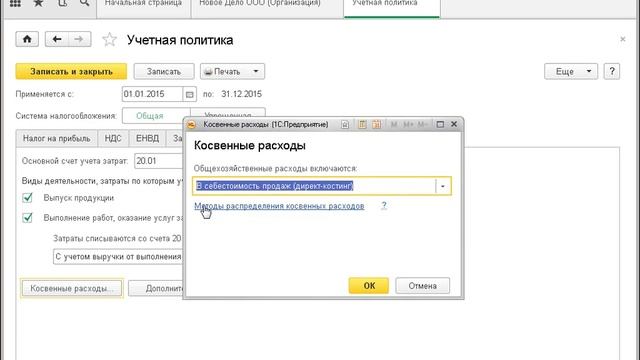
Task: Close the Косвенные расходы dialog
Action: (454, 124)
